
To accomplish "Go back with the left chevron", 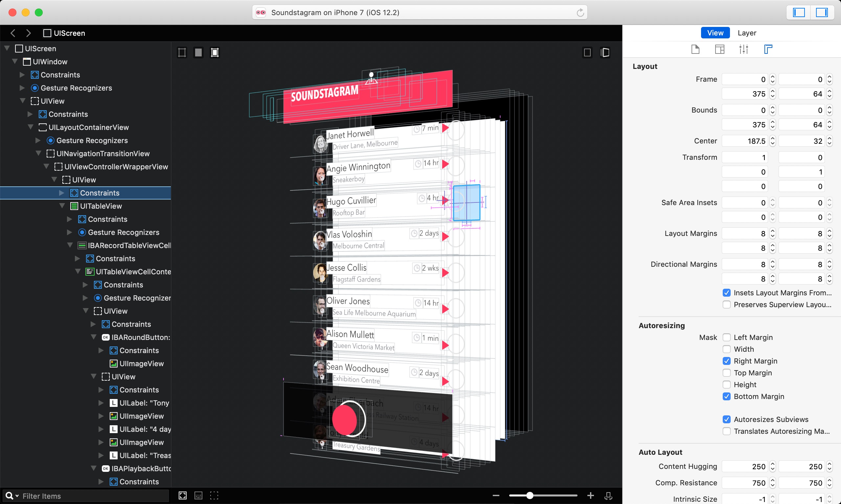I will pyautogui.click(x=13, y=33).
